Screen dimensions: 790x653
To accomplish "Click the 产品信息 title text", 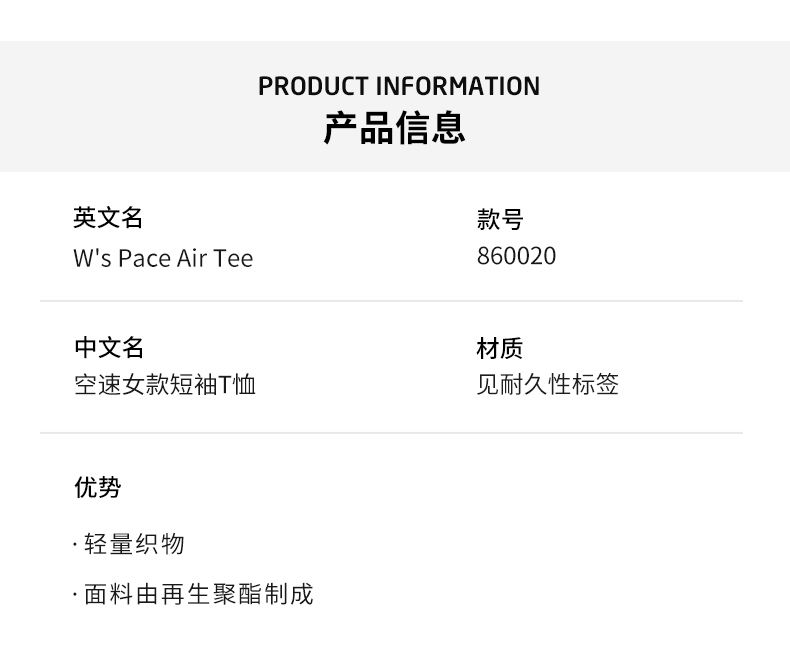I will (x=394, y=129).
